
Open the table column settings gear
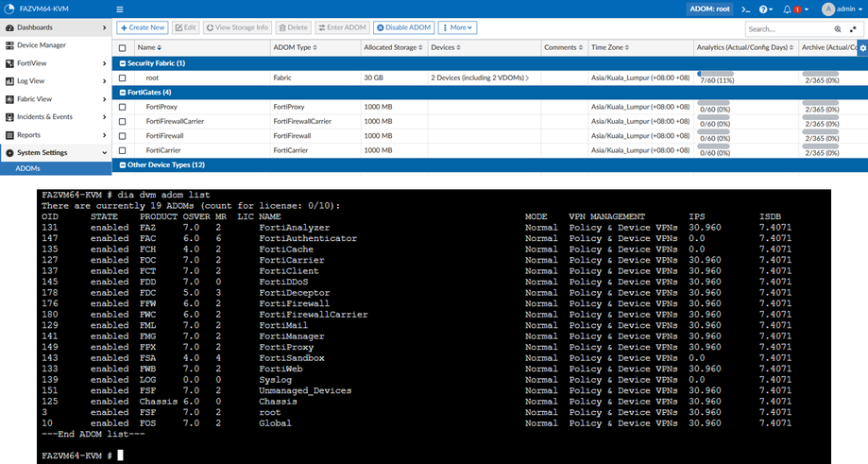click(x=862, y=48)
